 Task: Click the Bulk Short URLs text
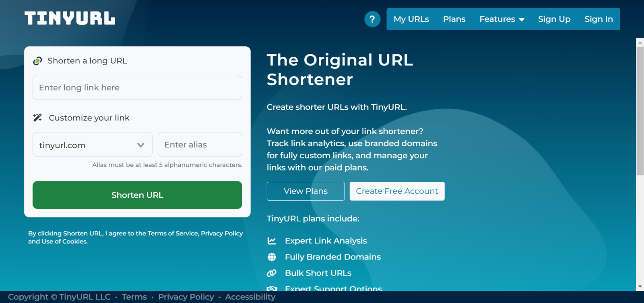(x=318, y=273)
